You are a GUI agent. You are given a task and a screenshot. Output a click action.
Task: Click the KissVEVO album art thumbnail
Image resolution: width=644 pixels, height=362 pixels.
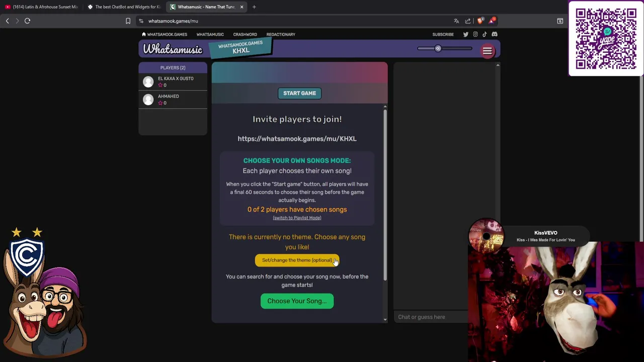486,235
